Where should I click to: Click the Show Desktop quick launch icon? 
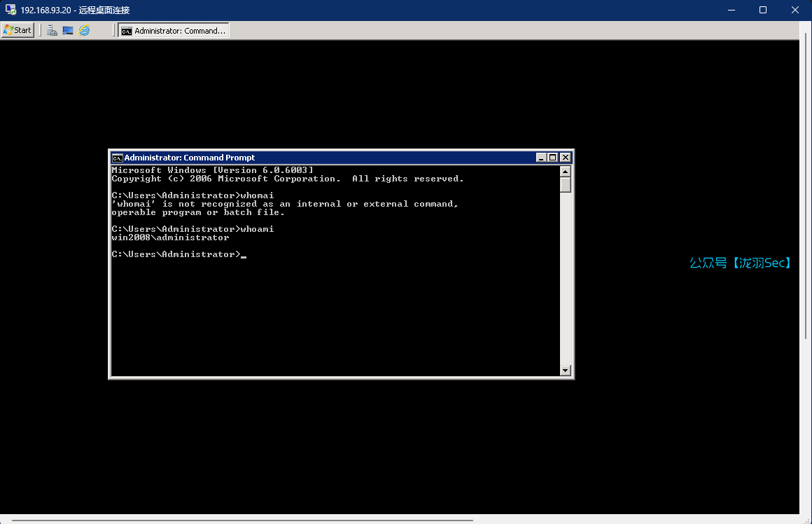[x=68, y=30]
